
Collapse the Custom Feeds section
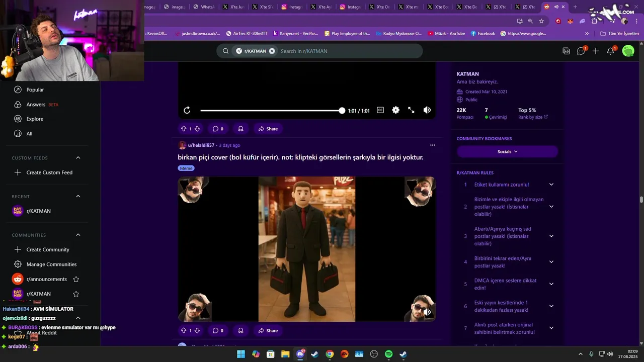point(78,158)
